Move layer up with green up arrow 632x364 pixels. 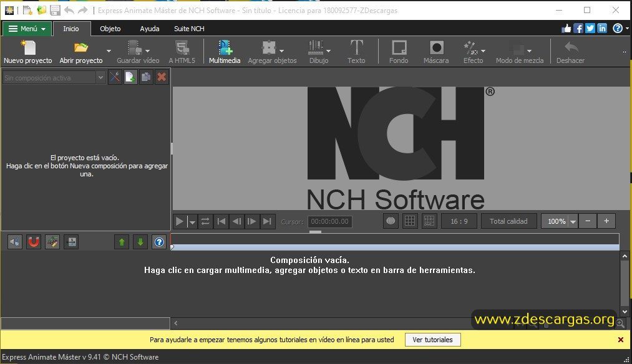(x=122, y=242)
